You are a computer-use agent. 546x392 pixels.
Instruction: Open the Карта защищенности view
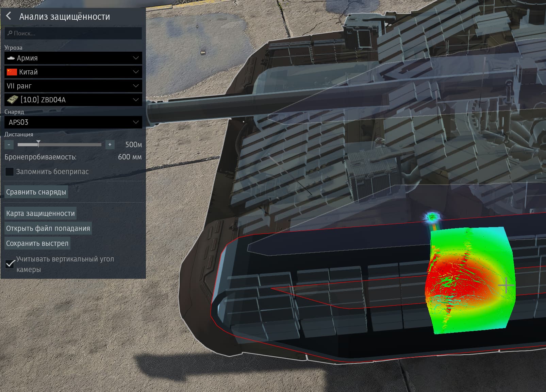point(40,214)
